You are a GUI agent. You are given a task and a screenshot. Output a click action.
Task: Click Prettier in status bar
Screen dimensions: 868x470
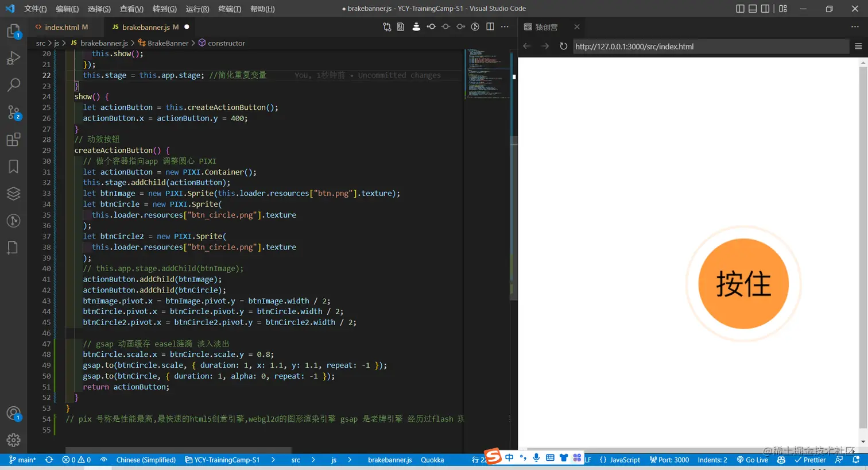[x=810, y=460]
